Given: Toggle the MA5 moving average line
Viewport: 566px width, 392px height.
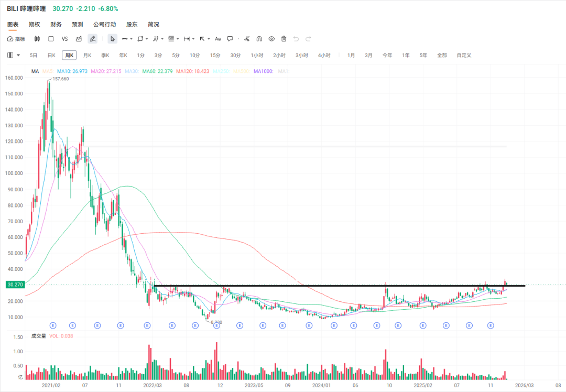Looking at the screenshot, I should [47, 71].
